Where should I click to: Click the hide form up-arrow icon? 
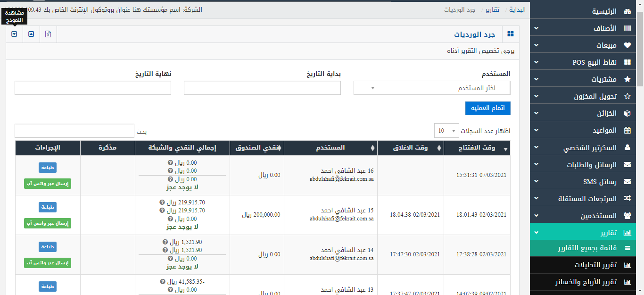point(31,34)
